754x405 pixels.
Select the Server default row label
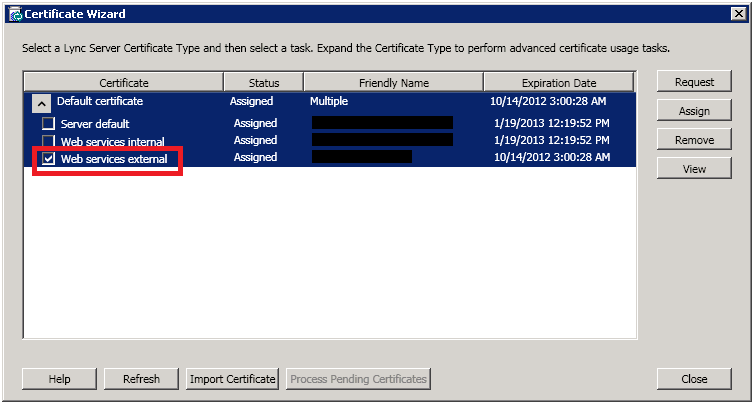coord(95,124)
